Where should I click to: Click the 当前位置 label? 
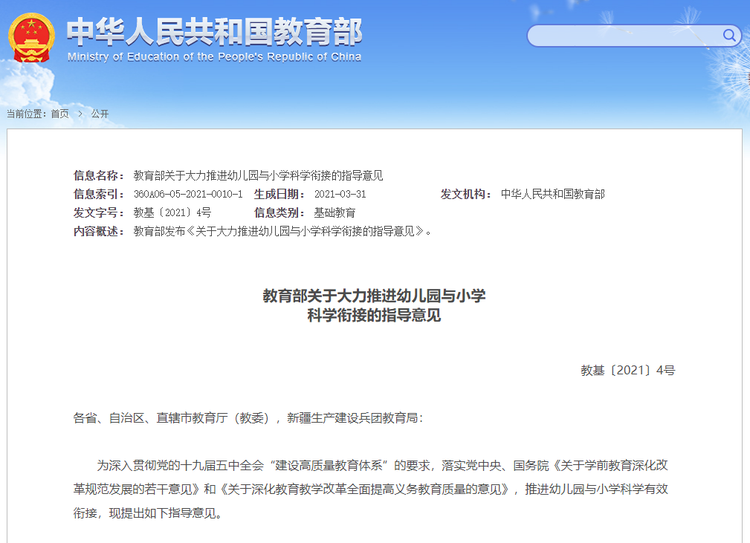[x=26, y=113]
